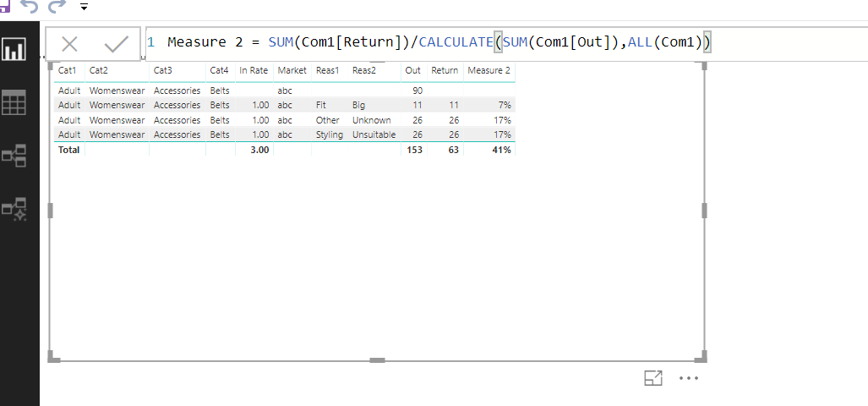Click the CALCULATE function in the formula
The height and width of the screenshot is (406, 868).
tap(456, 42)
